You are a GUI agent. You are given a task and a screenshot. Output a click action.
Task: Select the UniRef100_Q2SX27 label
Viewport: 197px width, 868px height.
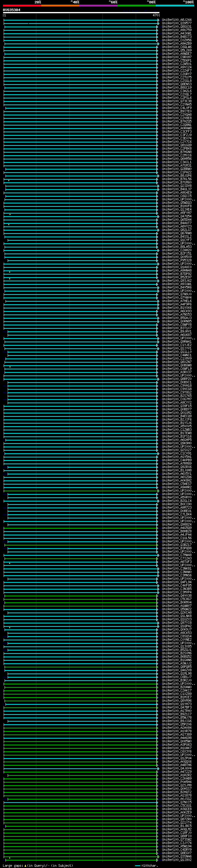pos(176,450)
